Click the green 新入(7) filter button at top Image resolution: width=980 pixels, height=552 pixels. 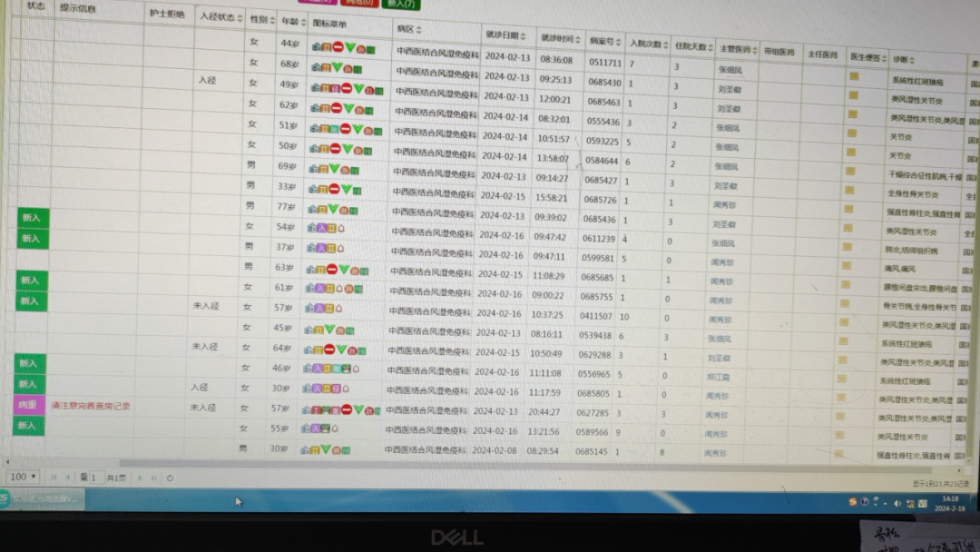click(x=401, y=3)
